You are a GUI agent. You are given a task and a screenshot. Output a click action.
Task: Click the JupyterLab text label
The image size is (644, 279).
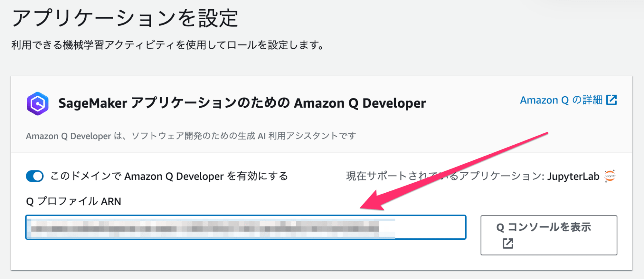[573, 176]
